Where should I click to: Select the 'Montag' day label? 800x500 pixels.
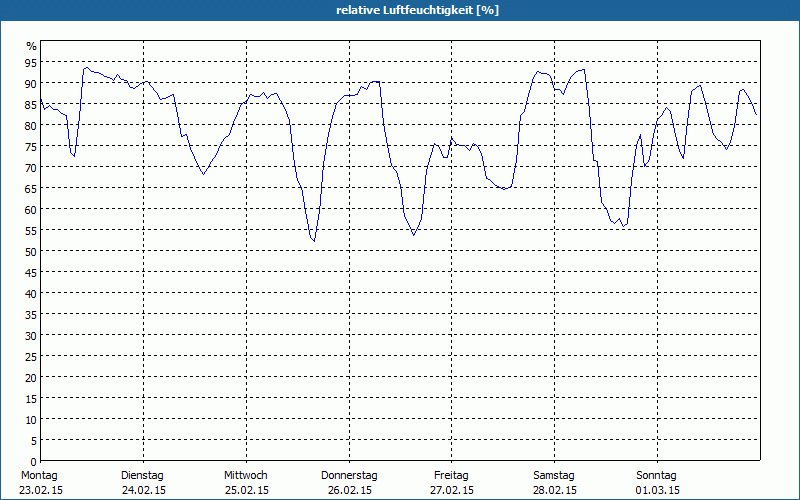coord(39,476)
